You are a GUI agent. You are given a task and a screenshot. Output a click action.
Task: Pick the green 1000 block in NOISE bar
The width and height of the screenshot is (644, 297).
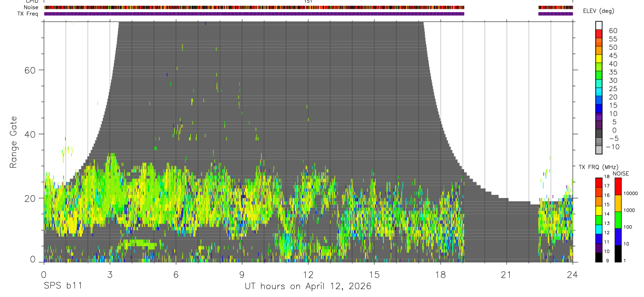pos(618,219)
